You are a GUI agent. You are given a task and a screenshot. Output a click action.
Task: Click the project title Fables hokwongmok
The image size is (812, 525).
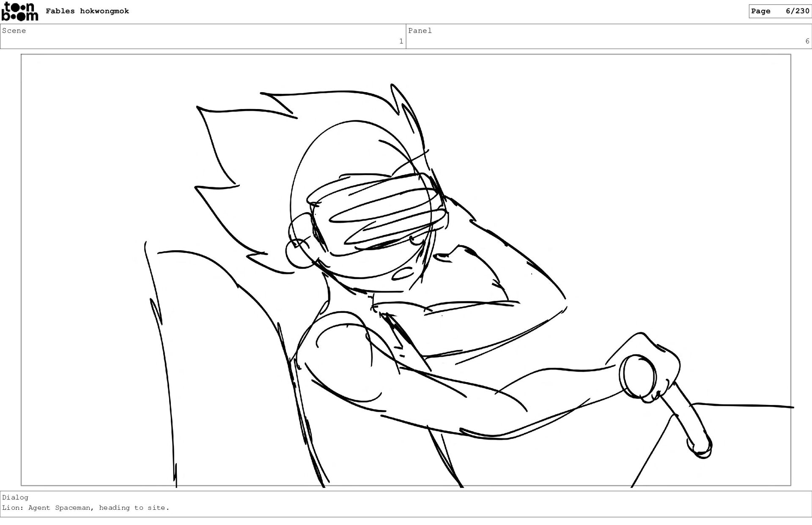tap(87, 11)
